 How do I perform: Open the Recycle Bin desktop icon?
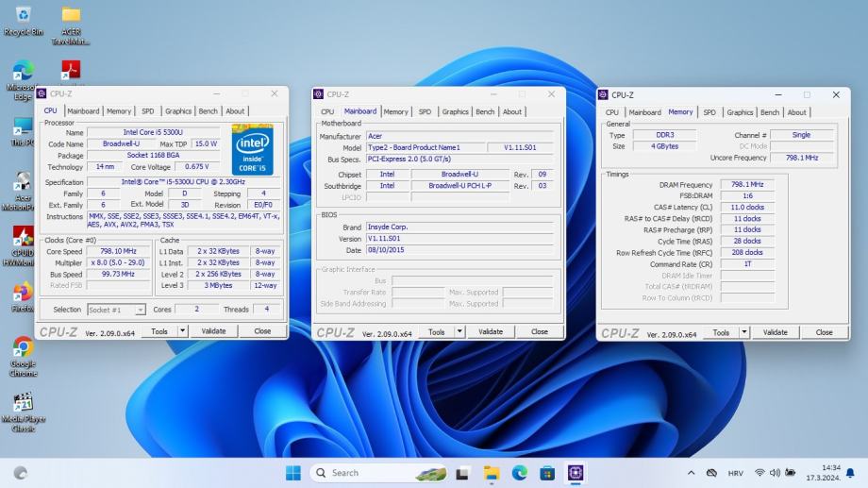(23, 16)
